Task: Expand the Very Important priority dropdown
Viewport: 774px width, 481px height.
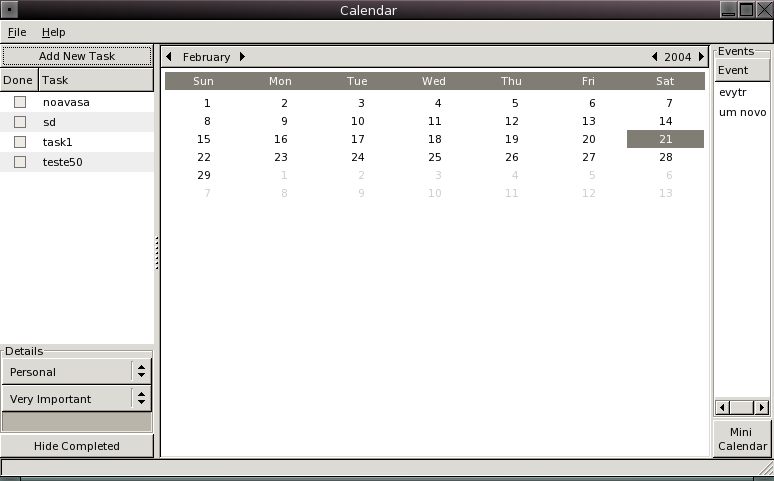Action: point(76,399)
